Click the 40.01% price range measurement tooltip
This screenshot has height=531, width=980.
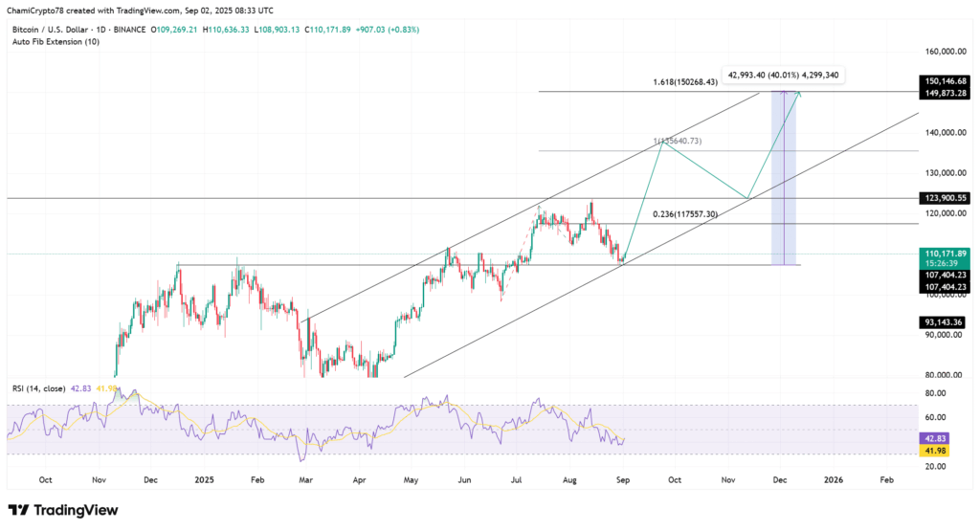pos(786,75)
